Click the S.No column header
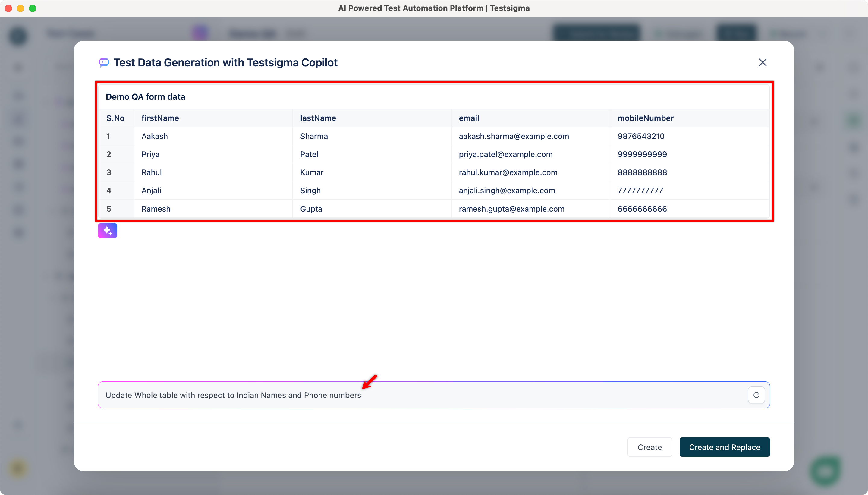Viewport: 868px width, 495px height. (x=115, y=118)
